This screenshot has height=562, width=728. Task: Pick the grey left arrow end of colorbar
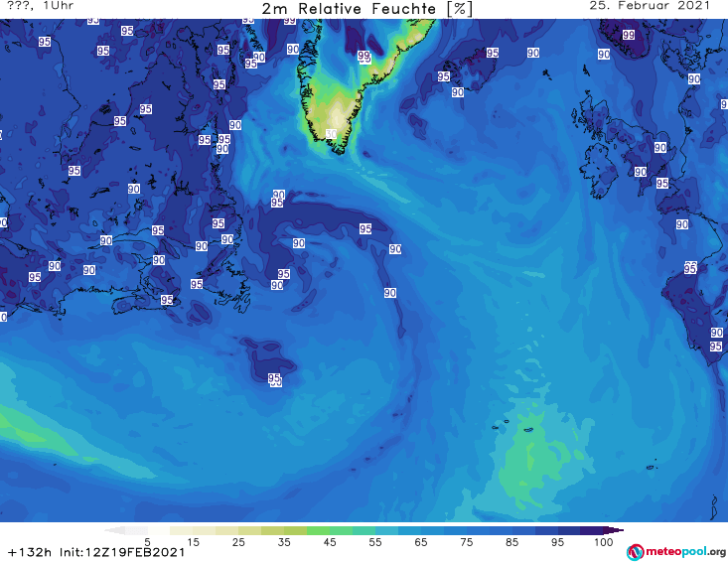(114, 530)
